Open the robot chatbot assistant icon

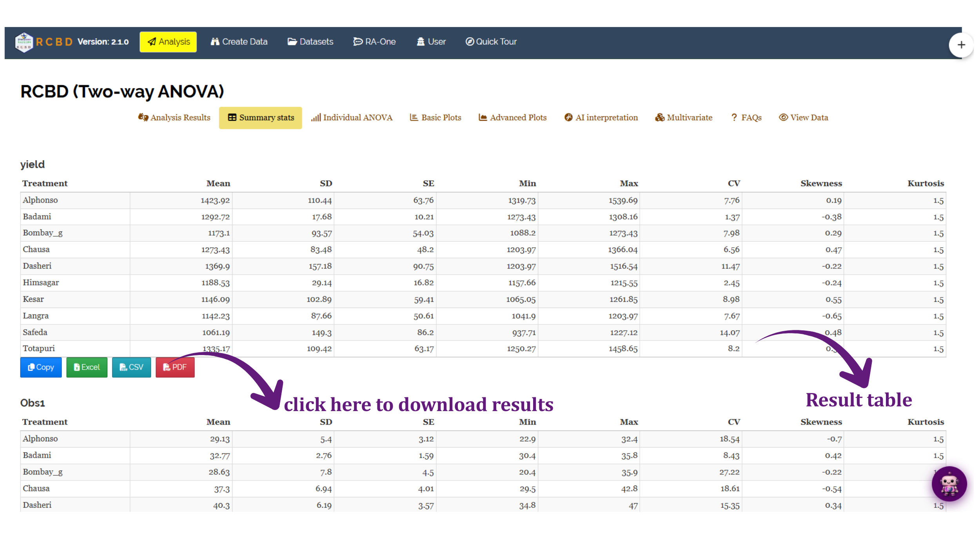coord(949,484)
